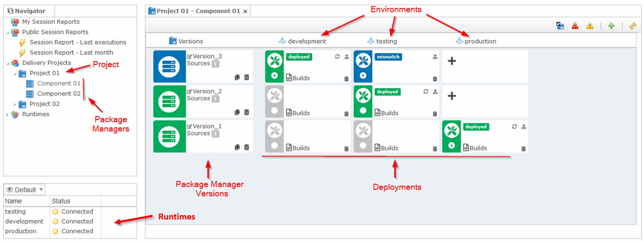
Task: Click the trash icon on Version_3 testing mismatch card
Action: tap(435, 79)
